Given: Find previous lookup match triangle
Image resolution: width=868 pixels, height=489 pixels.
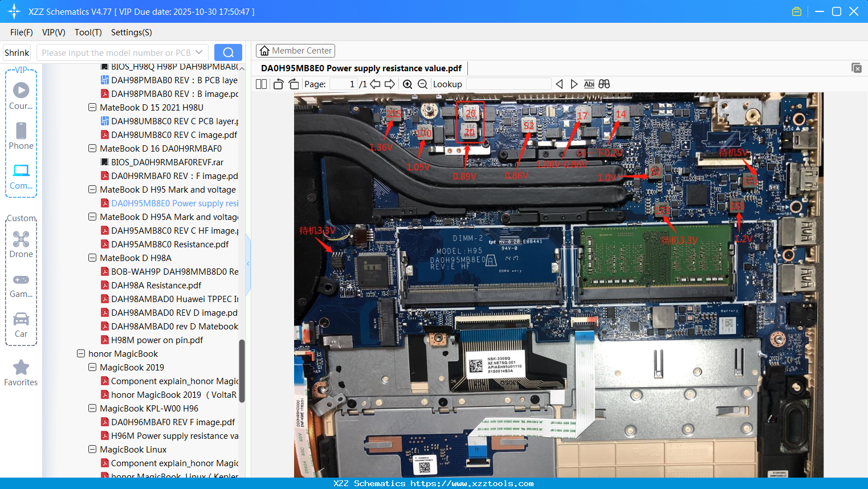Looking at the screenshot, I should [x=559, y=84].
